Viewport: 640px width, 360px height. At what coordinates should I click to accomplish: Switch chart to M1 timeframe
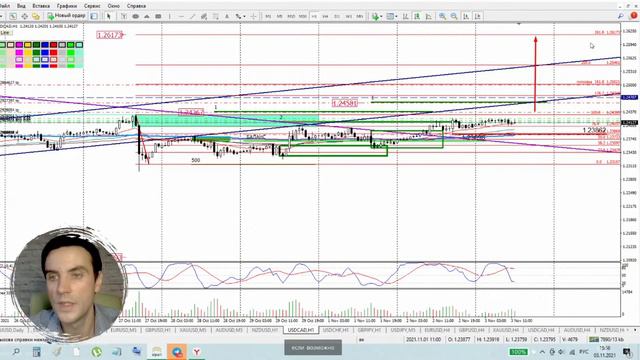pyautogui.click(x=268, y=16)
